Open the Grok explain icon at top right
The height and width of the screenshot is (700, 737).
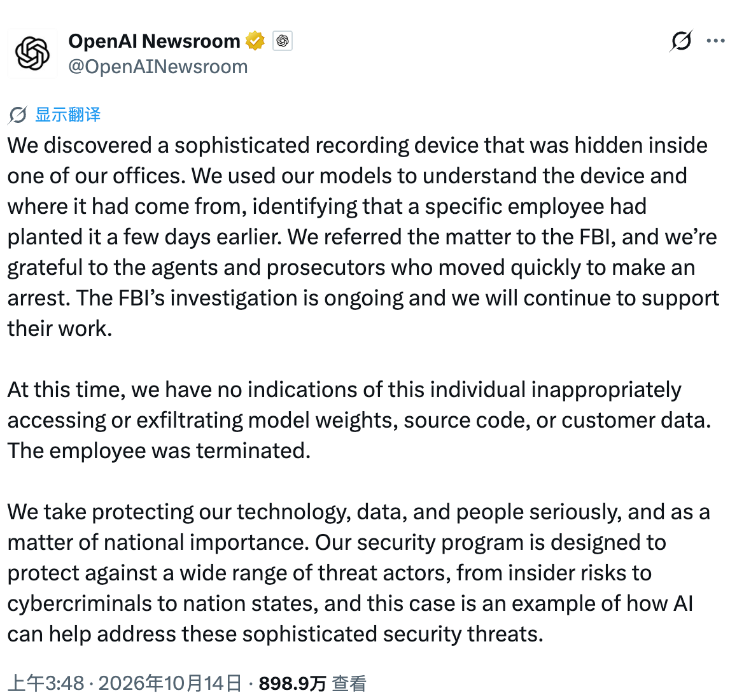tap(681, 41)
